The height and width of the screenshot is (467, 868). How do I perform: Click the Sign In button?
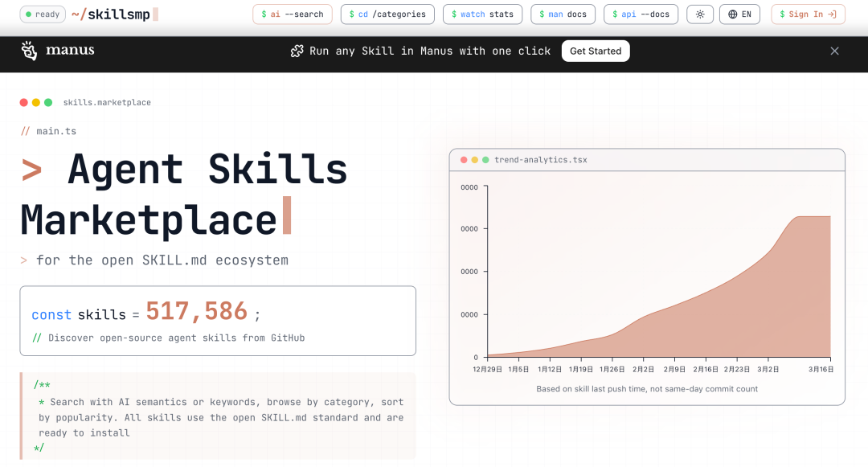click(x=808, y=14)
